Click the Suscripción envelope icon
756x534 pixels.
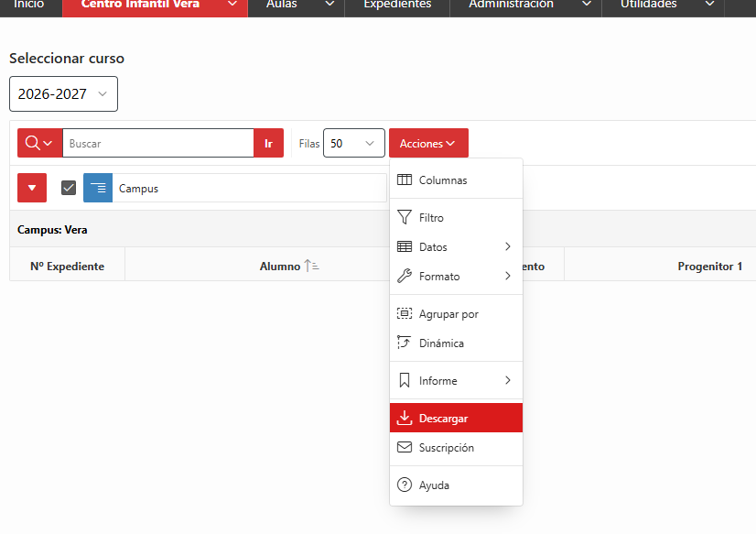404,447
